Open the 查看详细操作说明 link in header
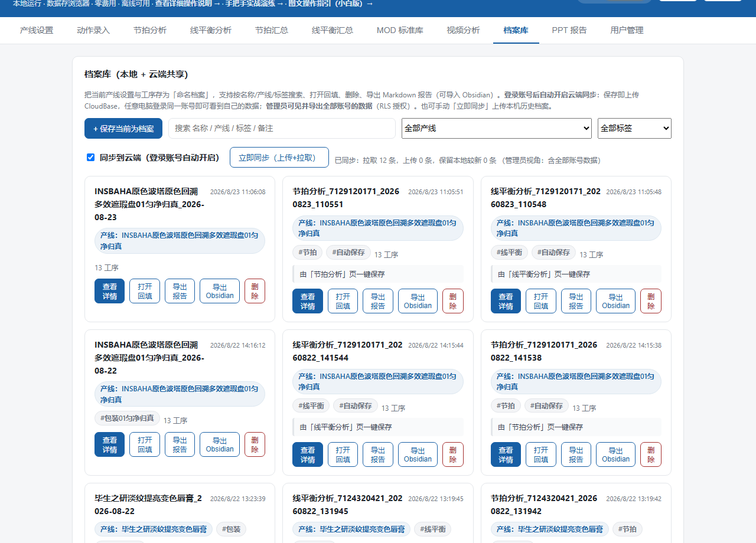 (x=187, y=4)
